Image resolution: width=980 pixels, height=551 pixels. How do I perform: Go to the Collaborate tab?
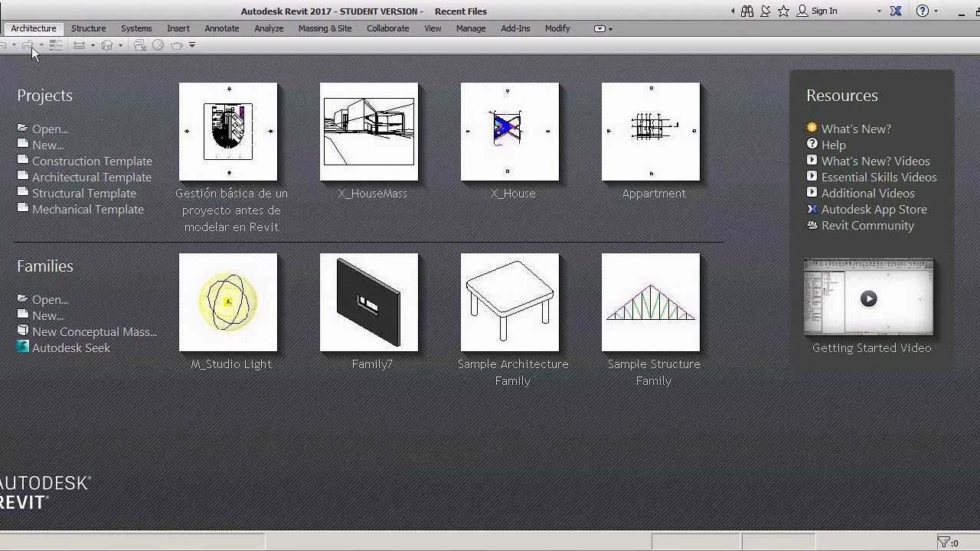pyautogui.click(x=387, y=28)
